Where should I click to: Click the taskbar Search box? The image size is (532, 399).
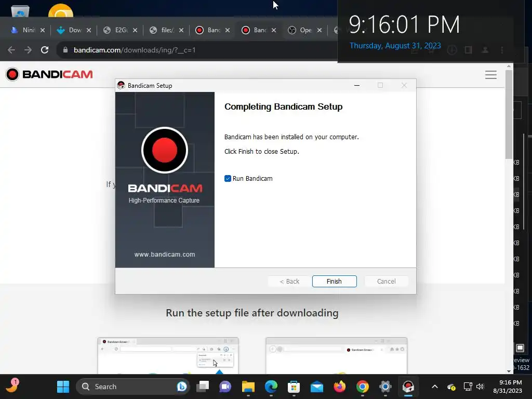pyautogui.click(x=132, y=387)
